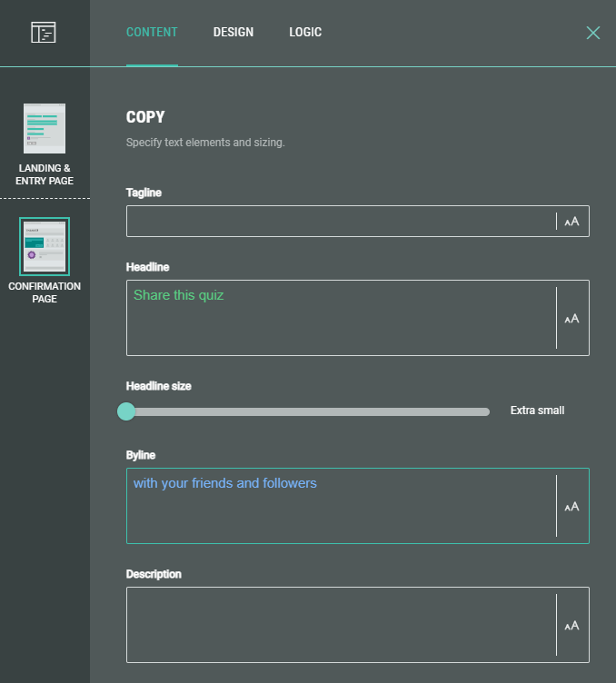Click the middle of the Headline size track

tap(308, 411)
